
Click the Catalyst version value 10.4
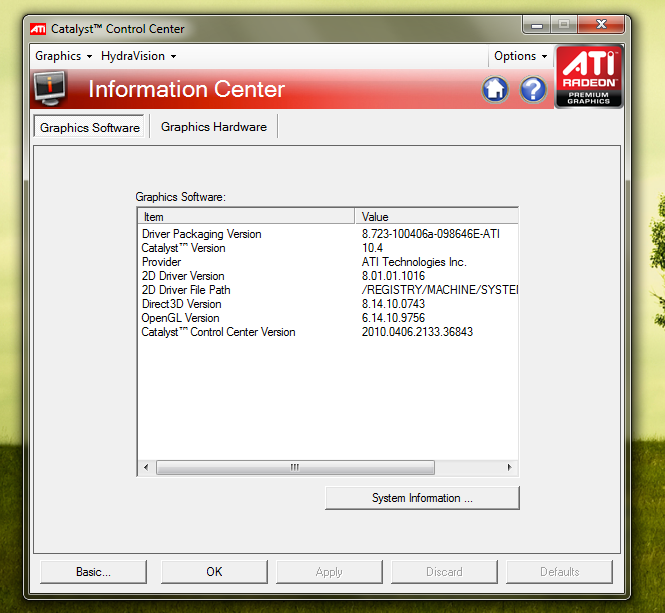(x=372, y=248)
